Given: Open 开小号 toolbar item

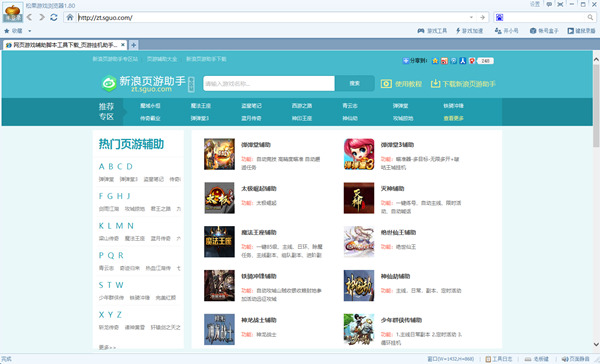Looking at the screenshot, I should coord(506,31).
